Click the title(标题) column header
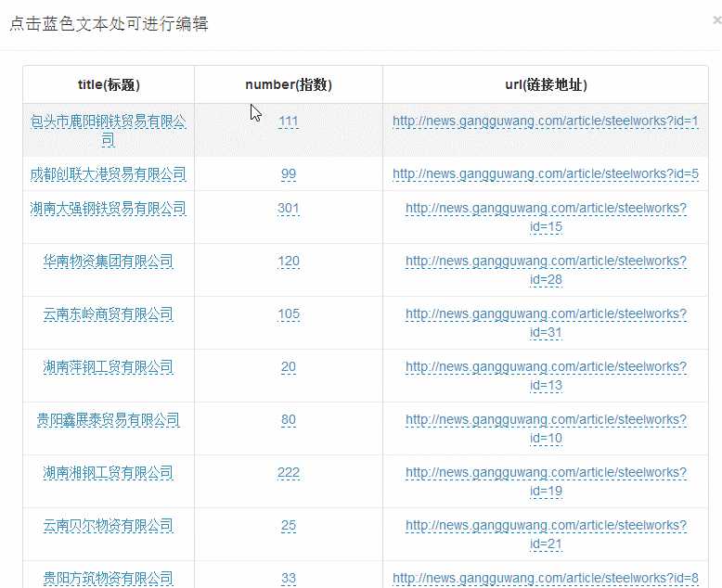Screen dimensions: 722x588 tap(109, 84)
